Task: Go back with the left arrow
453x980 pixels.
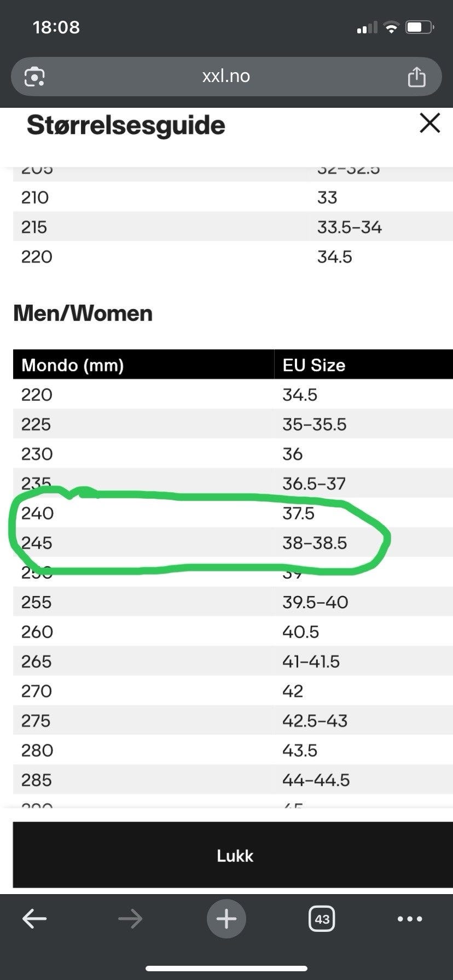Action: pos(34,919)
